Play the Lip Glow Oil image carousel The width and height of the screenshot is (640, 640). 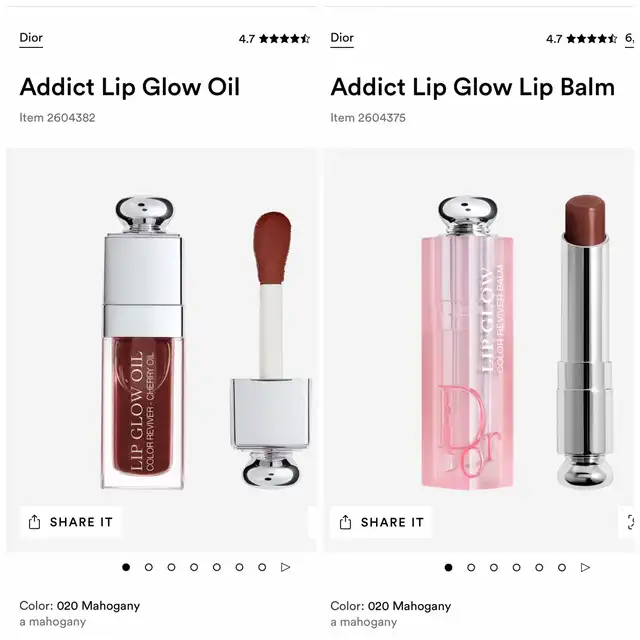pos(286,567)
